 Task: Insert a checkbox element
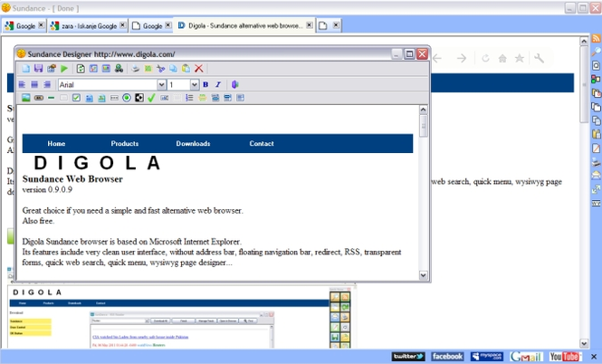[x=76, y=98]
